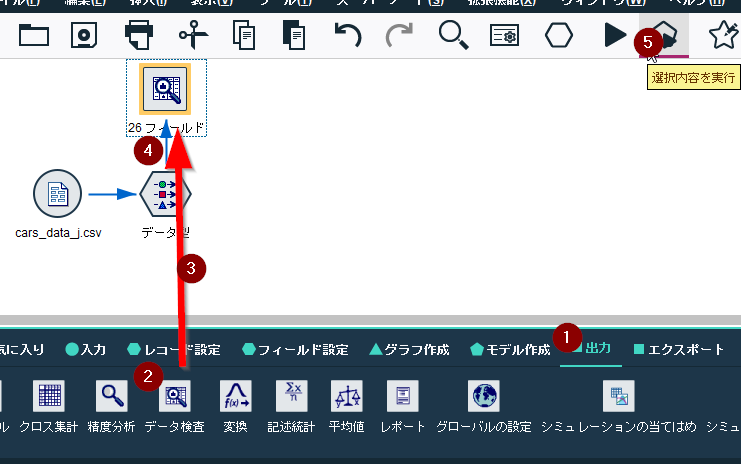Switch to the モデル作成 palette tab
The height and width of the screenshot is (464, 741).
click(510, 350)
